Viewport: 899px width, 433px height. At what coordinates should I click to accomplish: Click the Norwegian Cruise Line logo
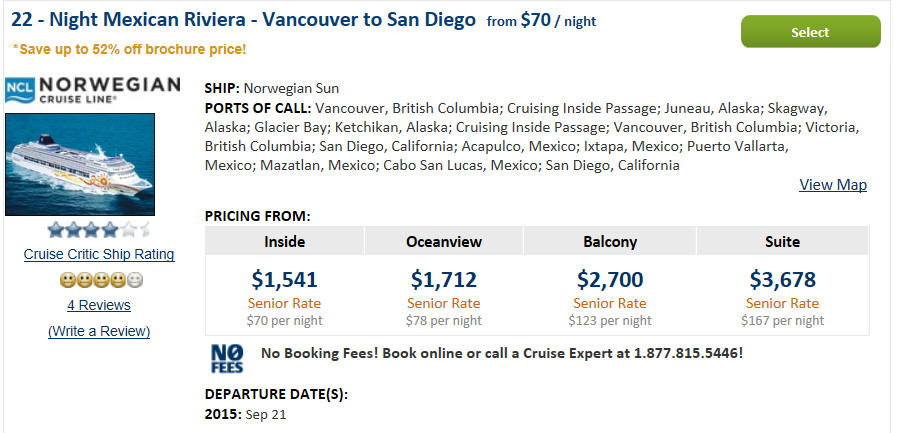[x=92, y=91]
